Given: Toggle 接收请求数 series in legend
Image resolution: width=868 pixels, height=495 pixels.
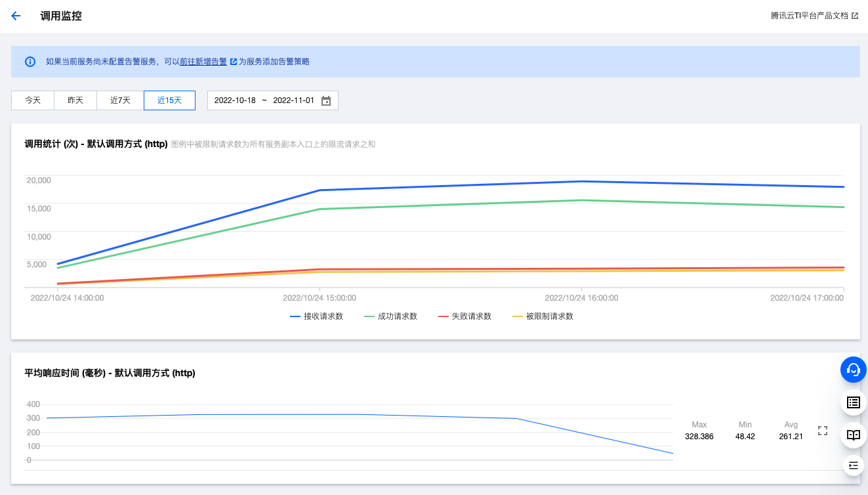Looking at the screenshot, I should (x=317, y=316).
